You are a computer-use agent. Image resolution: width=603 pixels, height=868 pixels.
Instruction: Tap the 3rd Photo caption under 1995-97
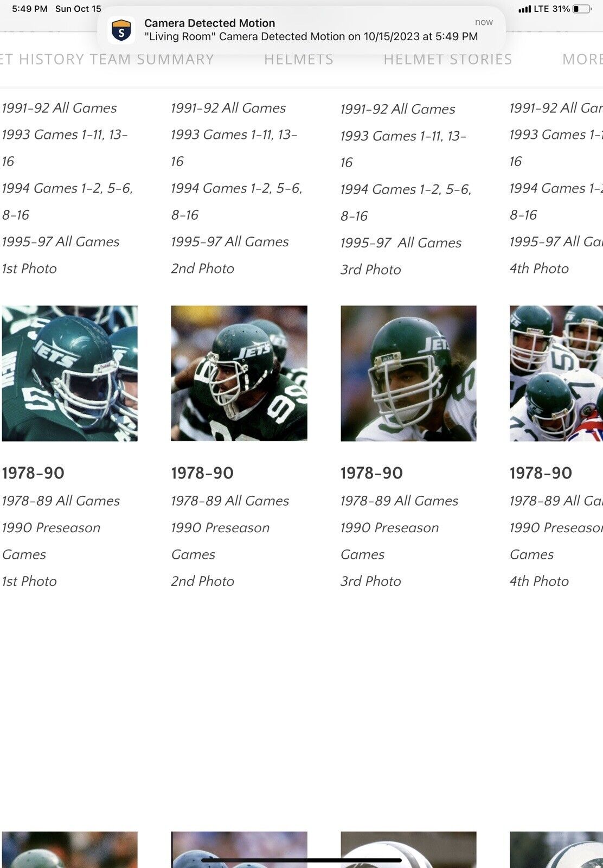370,270
